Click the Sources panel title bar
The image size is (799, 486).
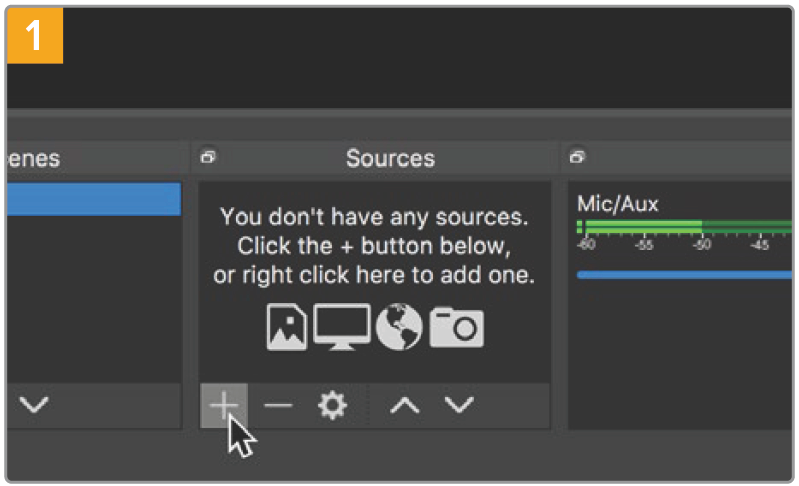tap(390, 158)
